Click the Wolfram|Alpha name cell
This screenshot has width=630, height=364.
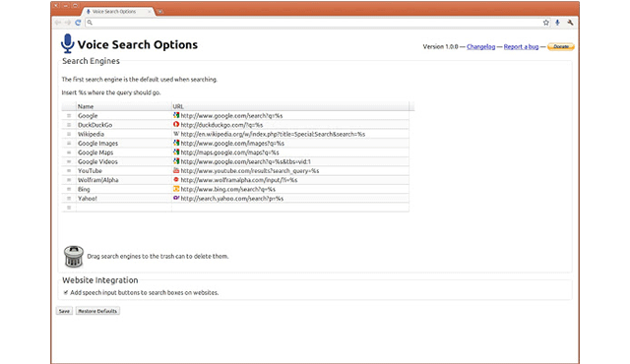click(x=124, y=180)
